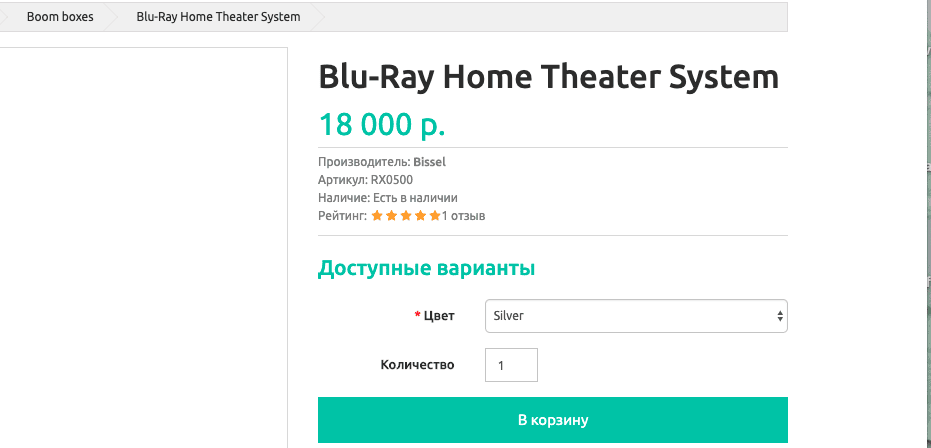The width and height of the screenshot is (931, 448).
Task: Click the Артикул RX0500 text
Action: [365, 180]
